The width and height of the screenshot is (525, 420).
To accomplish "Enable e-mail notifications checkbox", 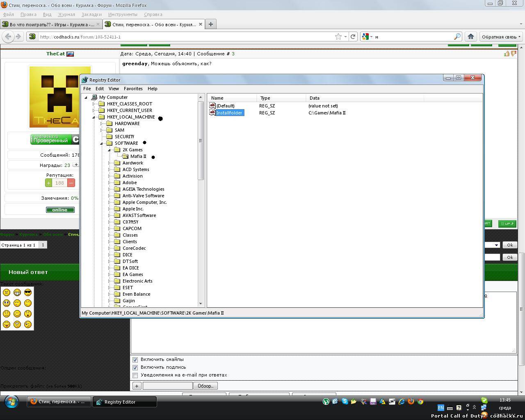I will [x=135, y=375].
